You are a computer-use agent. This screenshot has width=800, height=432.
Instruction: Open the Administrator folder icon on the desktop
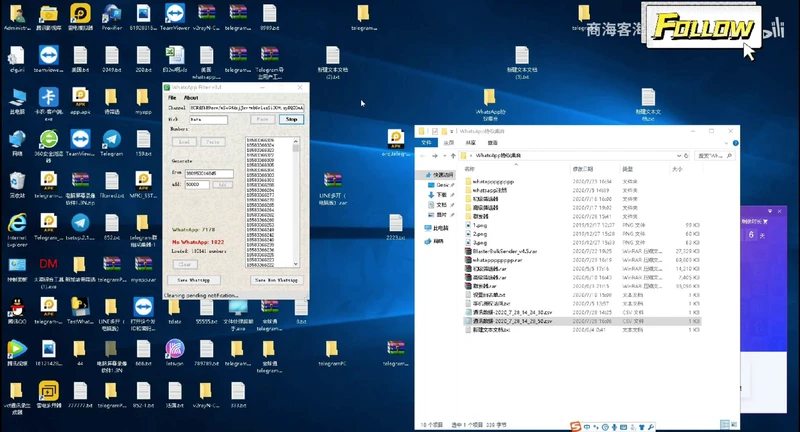click(17, 17)
